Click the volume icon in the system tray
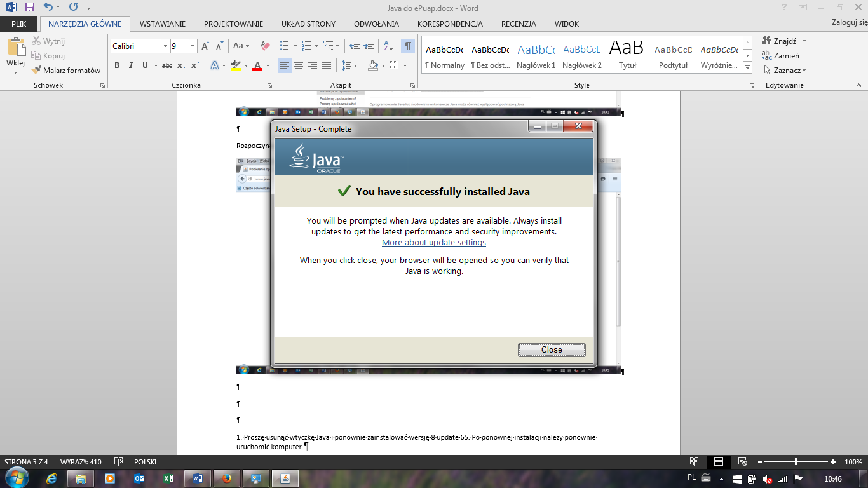The width and height of the screenshot is (868, 488). [x=768, y=478]
